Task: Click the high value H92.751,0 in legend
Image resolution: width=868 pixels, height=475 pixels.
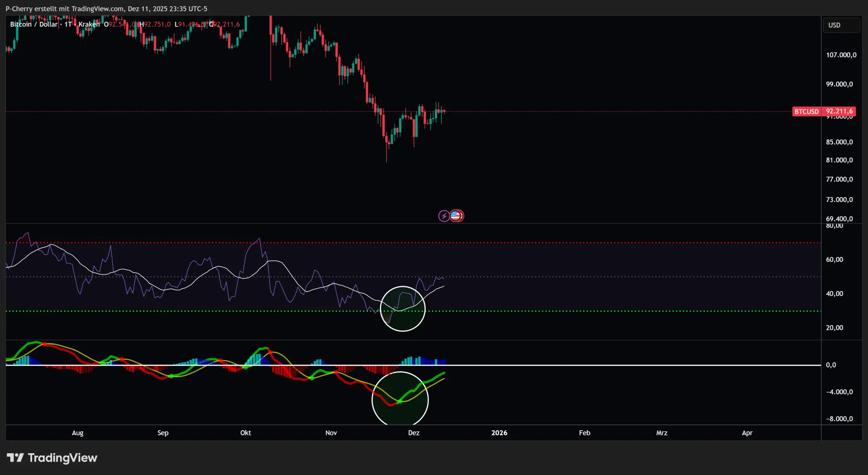Action: (155, 24)
